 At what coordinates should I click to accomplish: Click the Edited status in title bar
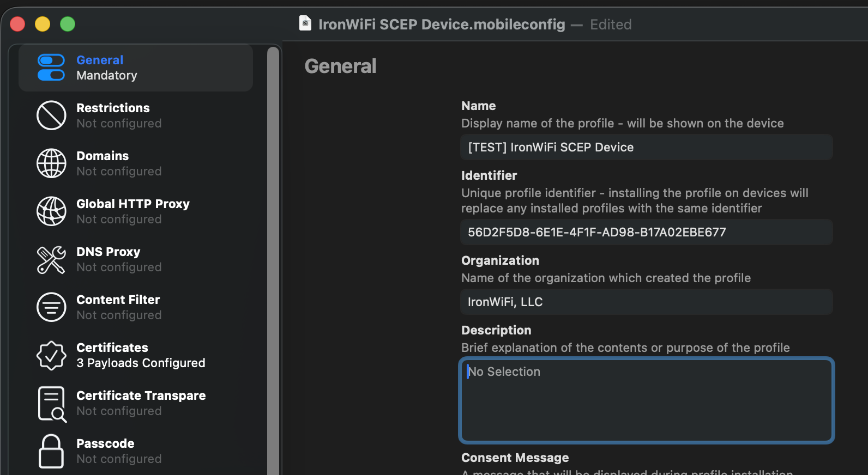coord(611,25)
